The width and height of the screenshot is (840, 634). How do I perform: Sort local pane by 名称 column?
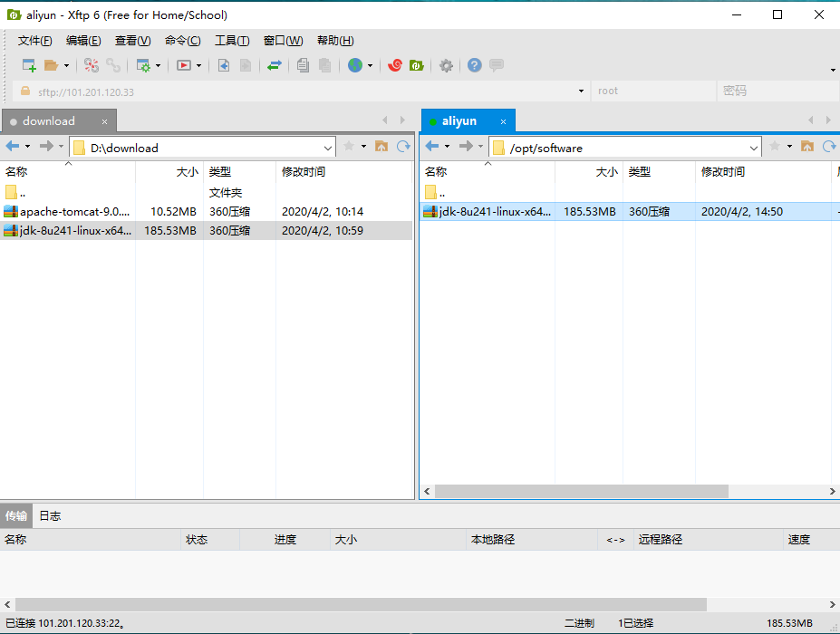click(68, 172)
